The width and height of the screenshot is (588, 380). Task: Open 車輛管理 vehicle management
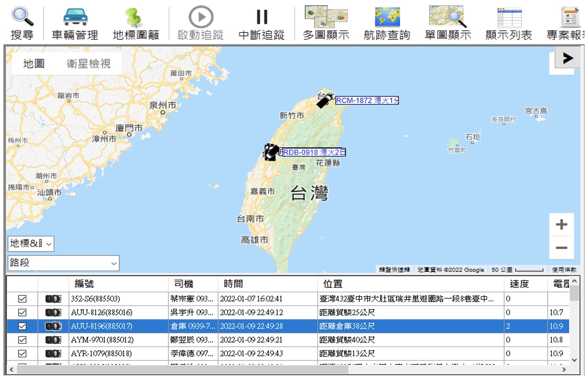tap(75, 23)
